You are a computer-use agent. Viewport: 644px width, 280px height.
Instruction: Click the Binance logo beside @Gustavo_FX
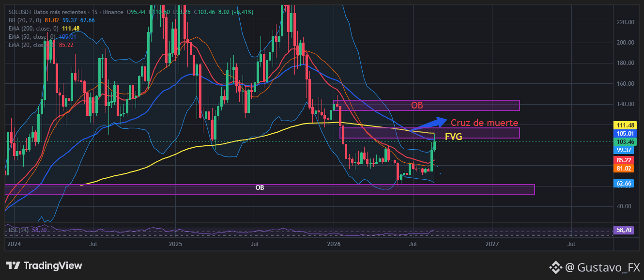(555, 267)
